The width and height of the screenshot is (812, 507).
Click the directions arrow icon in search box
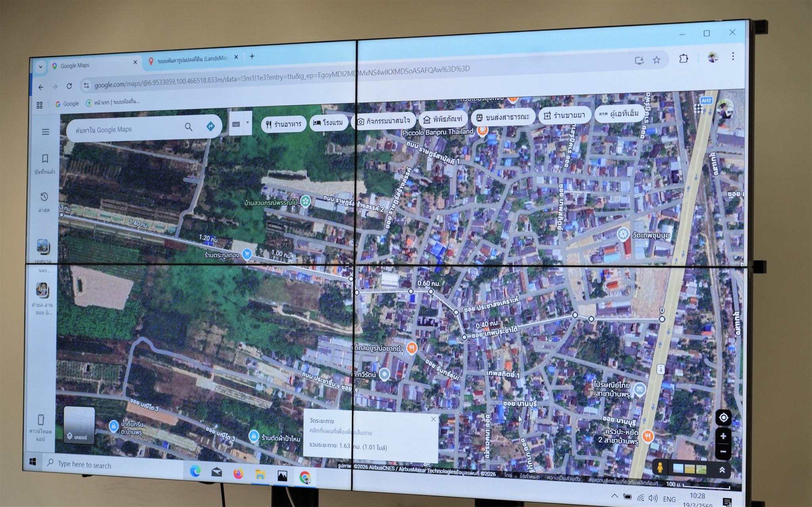[211, 126]
